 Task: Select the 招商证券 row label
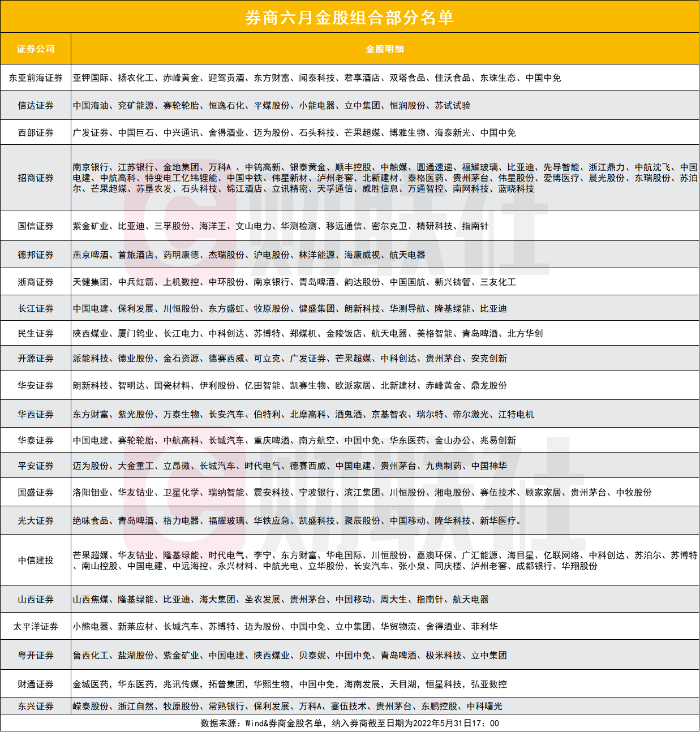coord(36,178)
